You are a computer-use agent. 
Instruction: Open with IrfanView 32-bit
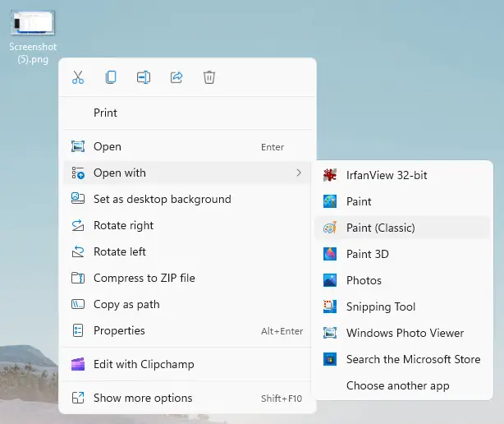[403, 175]
